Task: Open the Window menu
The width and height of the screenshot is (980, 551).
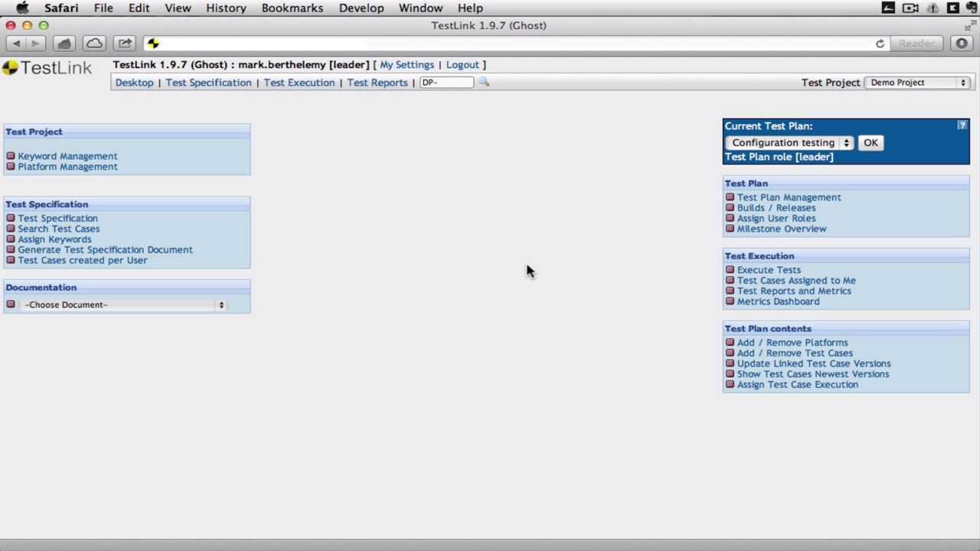Action: 420,8
